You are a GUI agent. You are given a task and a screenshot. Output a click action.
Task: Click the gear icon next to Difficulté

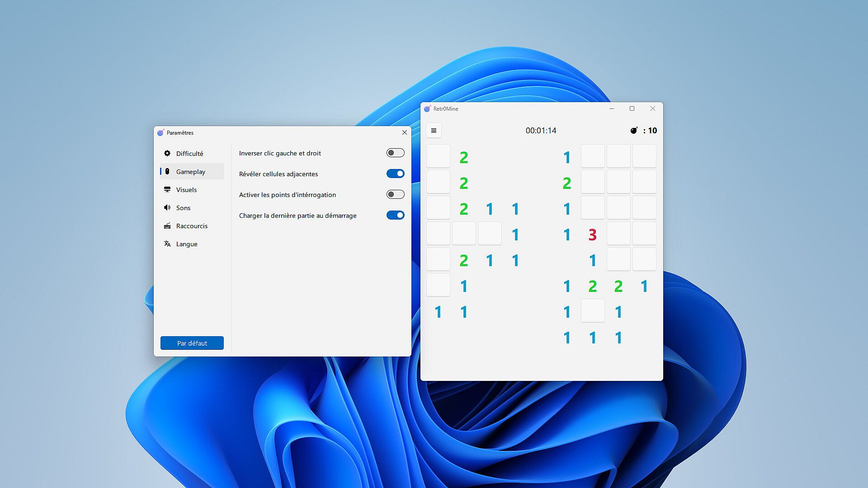click(x=167, y=154)
